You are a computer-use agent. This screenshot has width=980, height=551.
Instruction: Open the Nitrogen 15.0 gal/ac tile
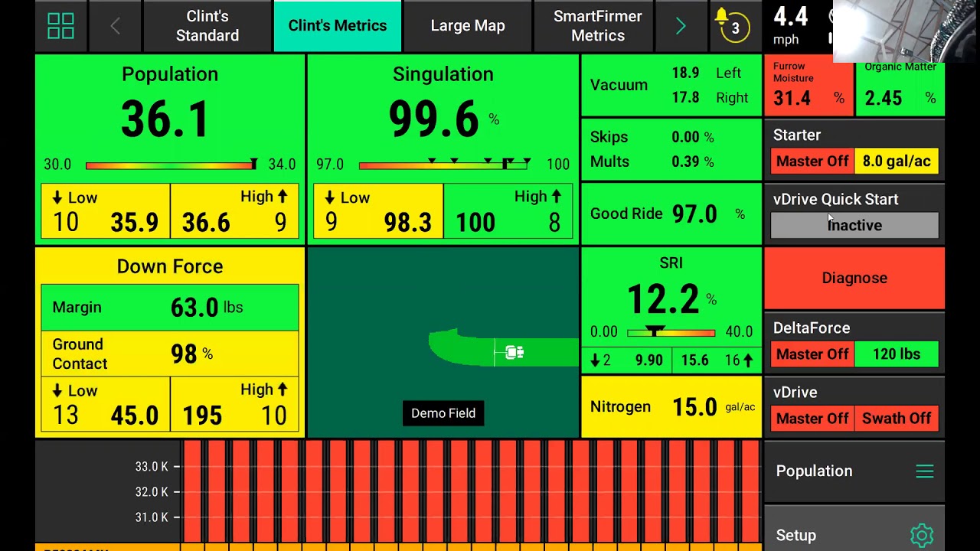point(671,407)
